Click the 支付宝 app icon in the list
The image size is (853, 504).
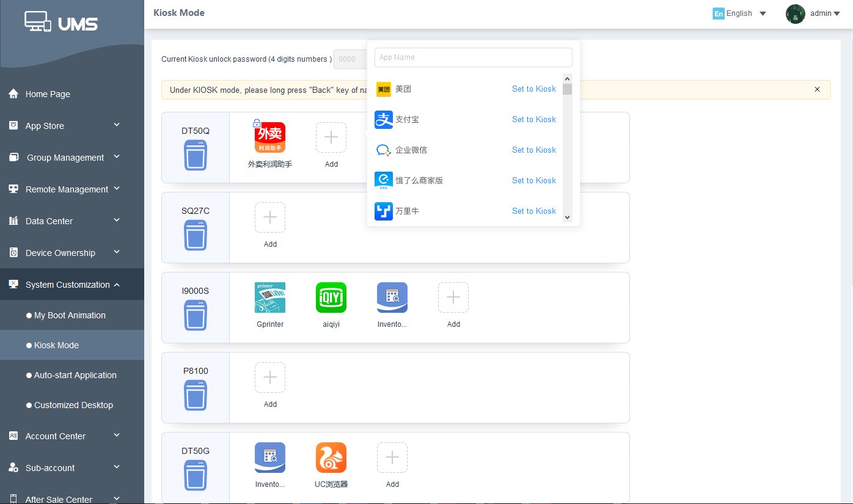point(384,120)
